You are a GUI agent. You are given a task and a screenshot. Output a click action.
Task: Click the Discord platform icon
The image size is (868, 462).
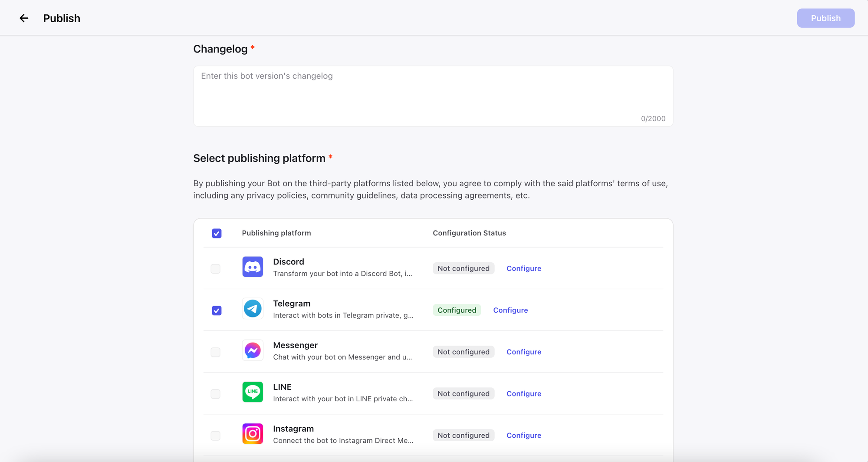253,267
